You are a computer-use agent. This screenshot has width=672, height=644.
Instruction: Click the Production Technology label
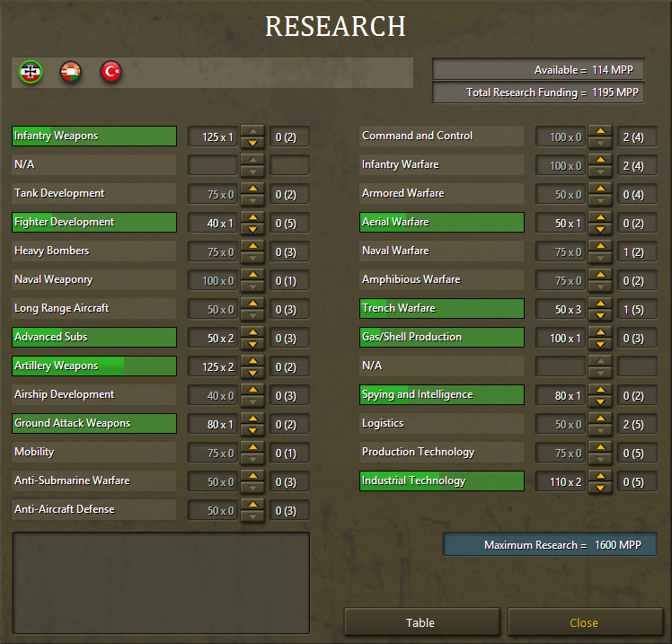[419, 452]
